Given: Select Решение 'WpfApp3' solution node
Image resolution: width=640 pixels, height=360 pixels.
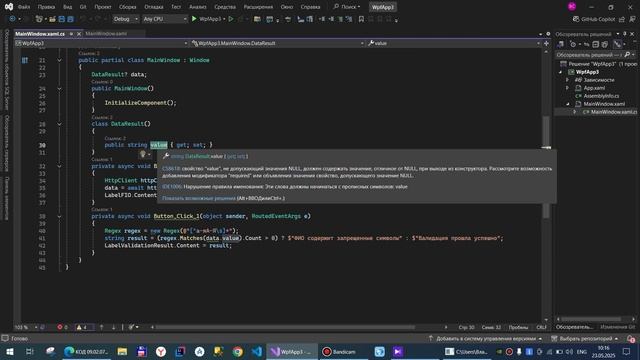Looking at the screenshot, I should click(x=598, y=64).
